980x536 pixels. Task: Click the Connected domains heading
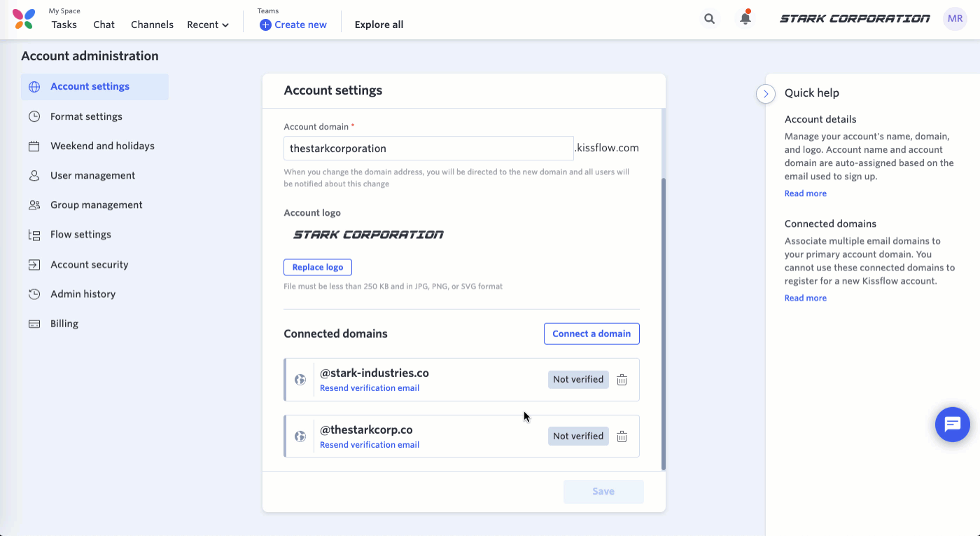pos(335,334)
